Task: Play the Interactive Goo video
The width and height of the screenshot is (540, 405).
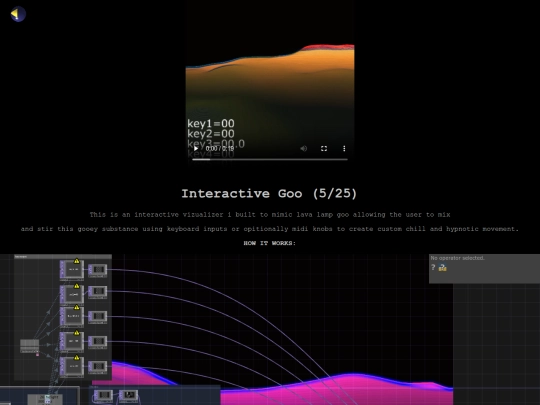Action: 196,148
